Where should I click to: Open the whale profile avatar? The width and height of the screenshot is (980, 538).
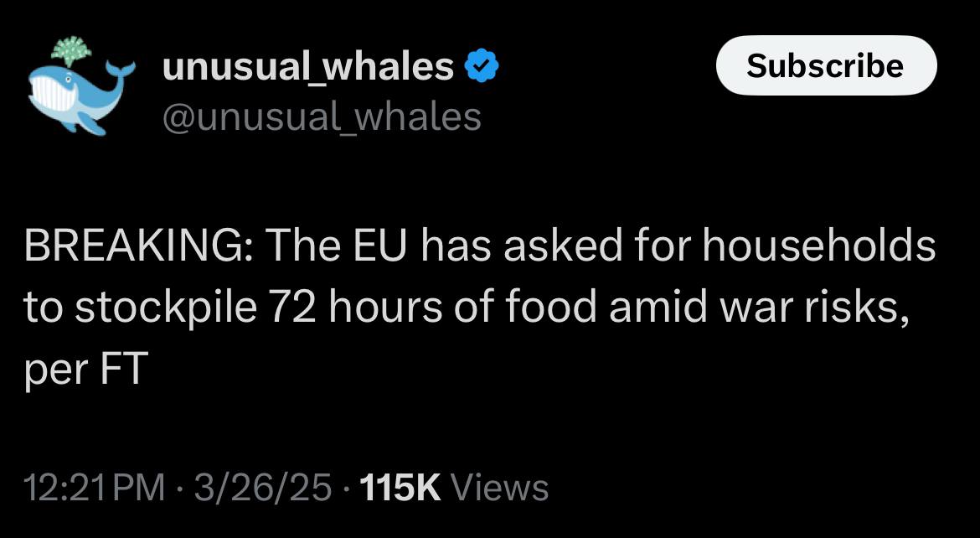coord(82,85)
